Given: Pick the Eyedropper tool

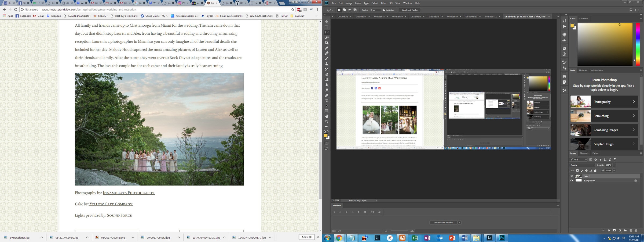Looking at the screenshot, I should click(327, 48).
